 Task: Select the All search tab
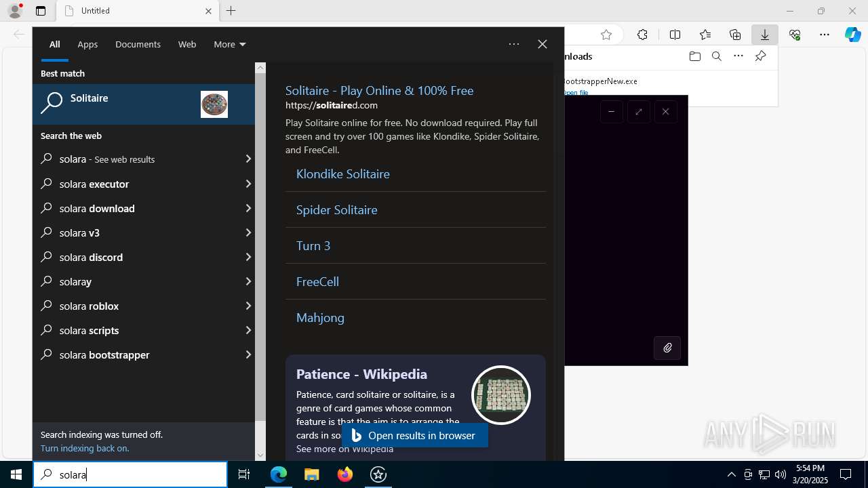[x=55, y=44]
